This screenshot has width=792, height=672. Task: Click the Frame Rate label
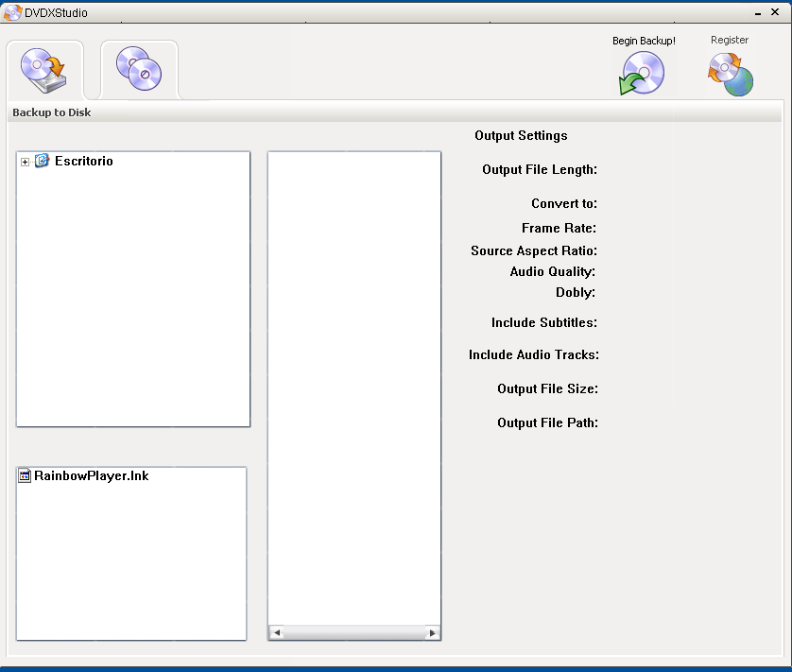[559, 229]
